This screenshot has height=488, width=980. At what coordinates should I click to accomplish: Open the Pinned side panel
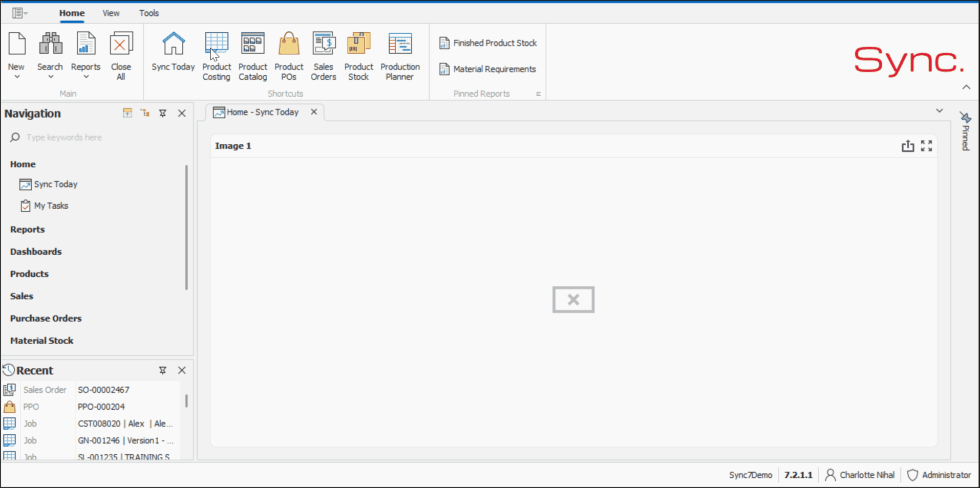pos(966,131)
